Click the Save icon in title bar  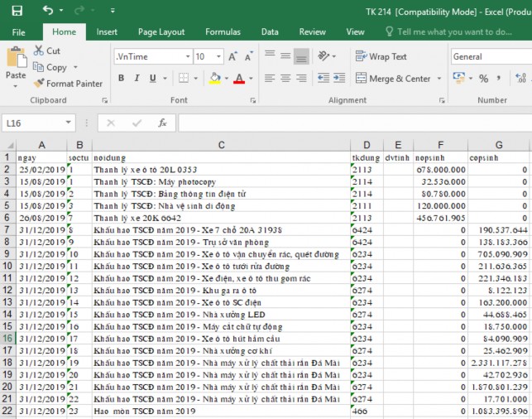[x=17, y=11]
